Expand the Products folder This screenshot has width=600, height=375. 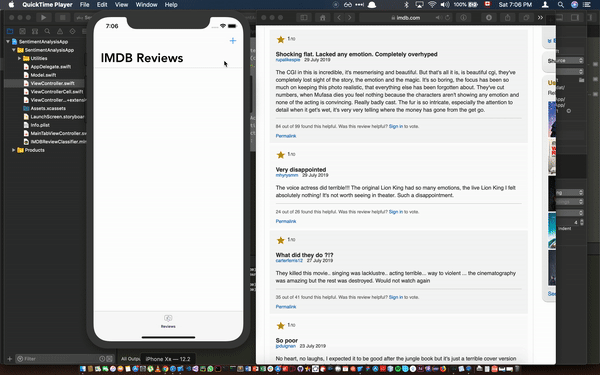click(x=14, y=150)
